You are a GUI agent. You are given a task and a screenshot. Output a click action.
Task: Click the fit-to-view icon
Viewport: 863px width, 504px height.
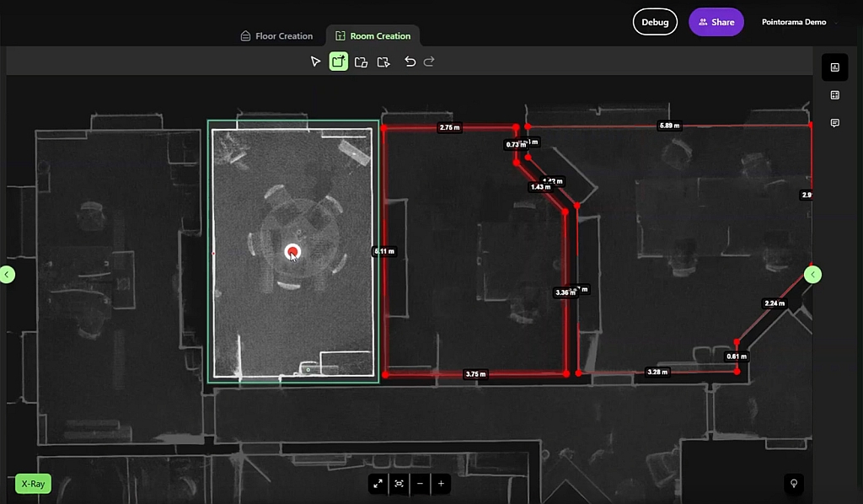pyautogui.click(x=399, y=484)
